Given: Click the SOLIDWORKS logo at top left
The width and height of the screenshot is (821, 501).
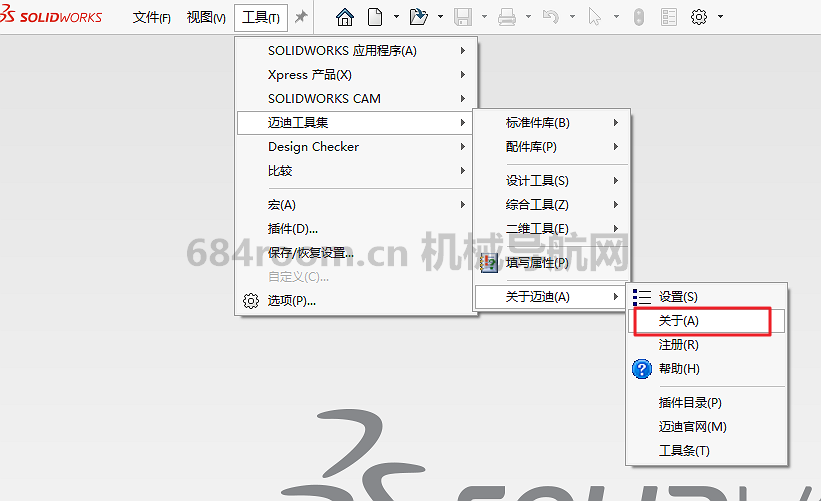Looking at the screenshot, I should 54,17.
